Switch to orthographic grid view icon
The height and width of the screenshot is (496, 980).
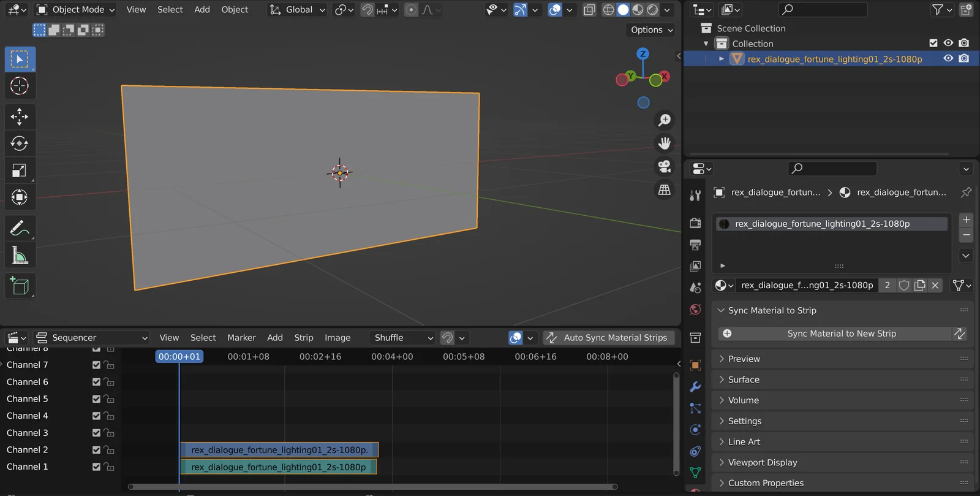coord(664,189)
